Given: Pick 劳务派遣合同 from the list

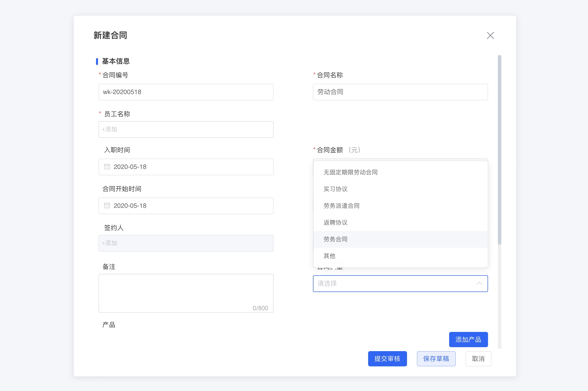Looking at the screenshot, I should [x=341, y=206].
